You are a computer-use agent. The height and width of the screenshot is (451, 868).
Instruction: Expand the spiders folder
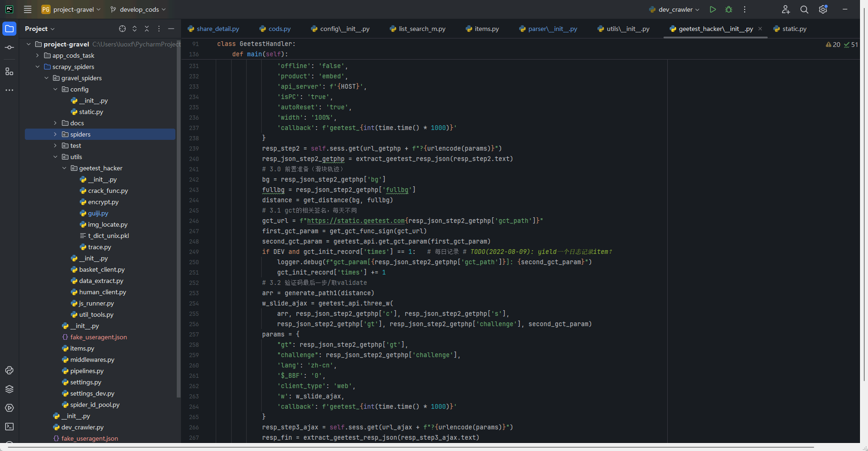pyautogui.click(x=55, y=134)
